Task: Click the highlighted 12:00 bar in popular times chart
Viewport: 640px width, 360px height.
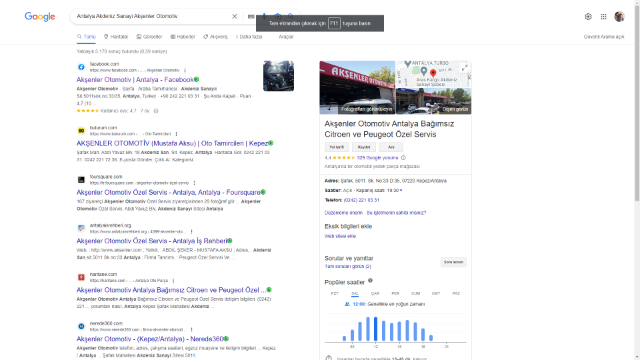Action: point(376,329)
